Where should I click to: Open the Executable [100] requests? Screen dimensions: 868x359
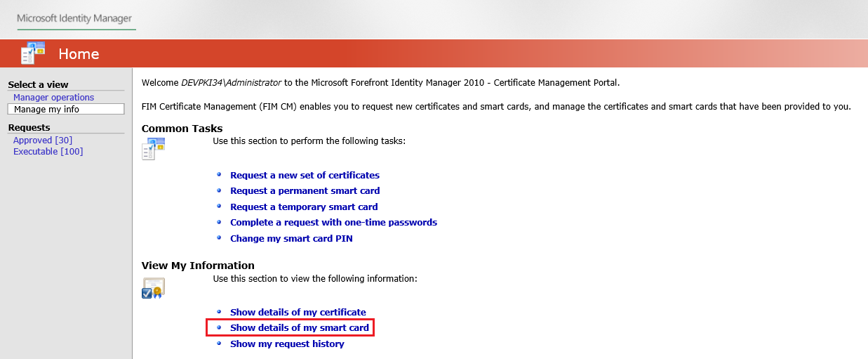pos(48,152)
